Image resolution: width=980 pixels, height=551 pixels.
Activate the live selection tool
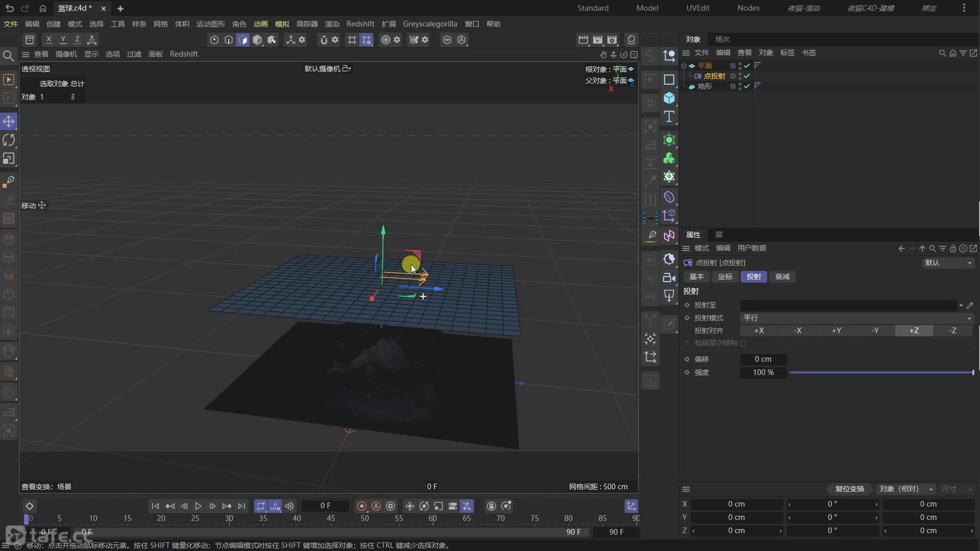pos(9,80)
